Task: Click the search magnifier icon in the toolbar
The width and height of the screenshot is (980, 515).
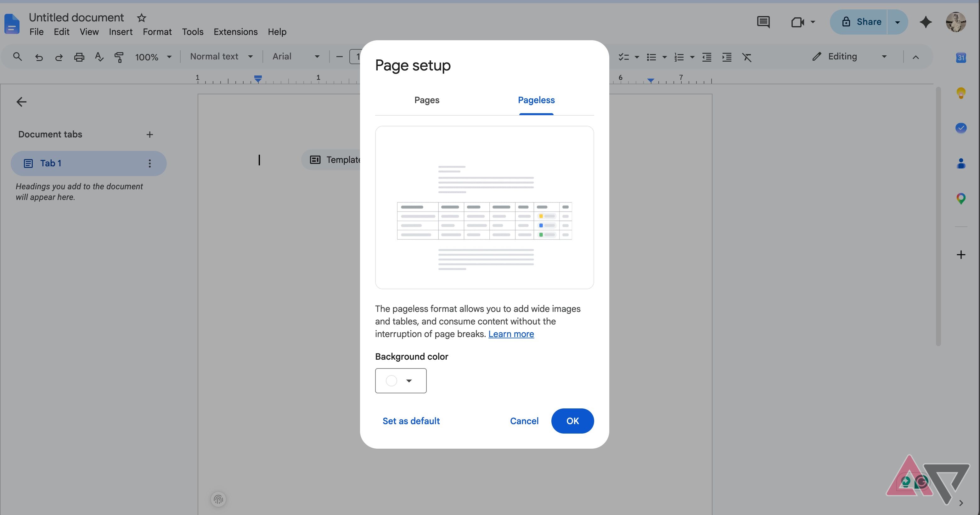Action: click(x=17, y=57)
